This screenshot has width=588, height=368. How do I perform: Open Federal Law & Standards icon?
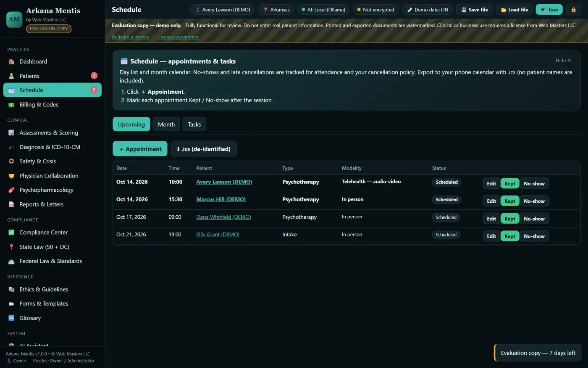(11, 261)
